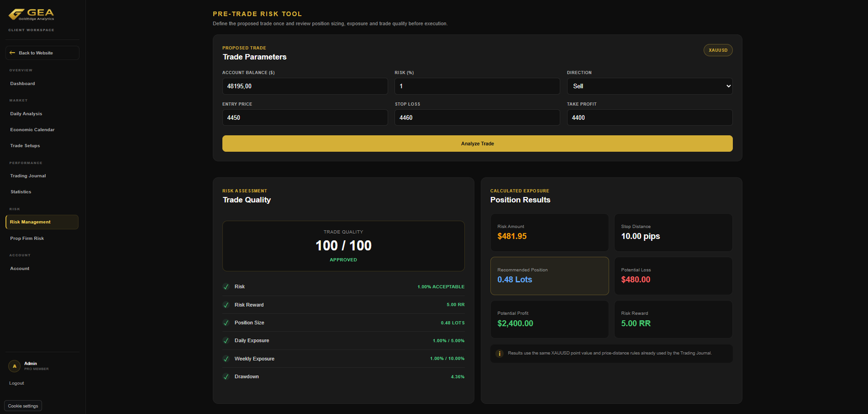Click the Stop Loss input

tap(477, 118)
